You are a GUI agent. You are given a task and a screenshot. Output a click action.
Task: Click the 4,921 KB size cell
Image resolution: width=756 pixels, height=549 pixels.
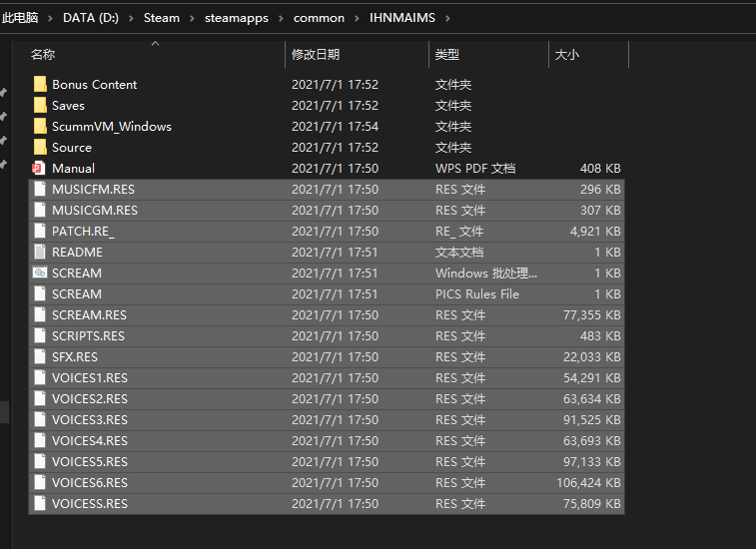click(x=595, y=231)
